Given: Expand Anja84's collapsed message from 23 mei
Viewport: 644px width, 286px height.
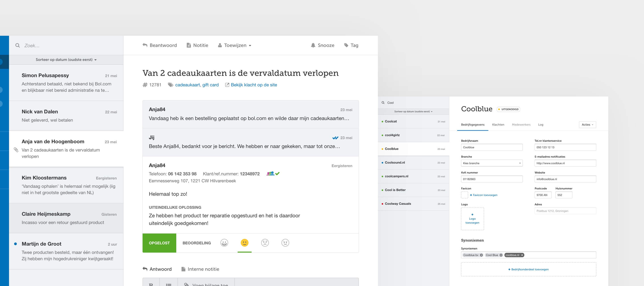Looking at the screenshot, I should point(250,114).
